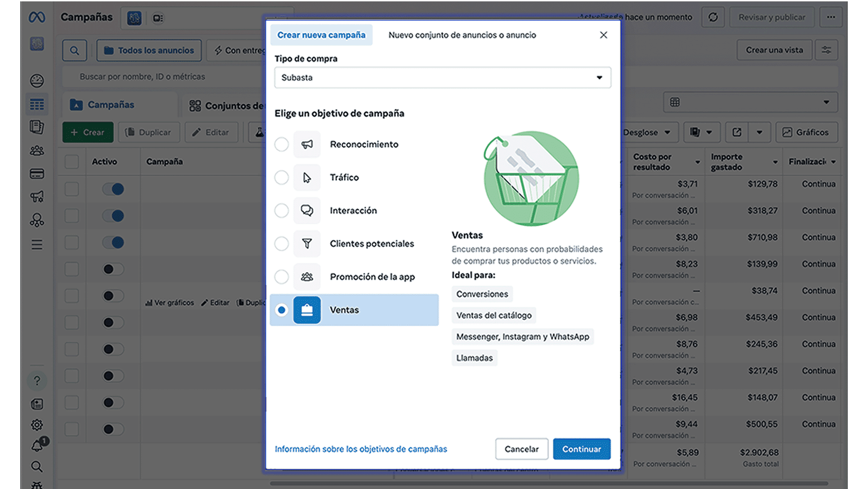This screenshot has height=489, width=868.
Task: Click the Crear una vista button
Action: click(774, 50)
